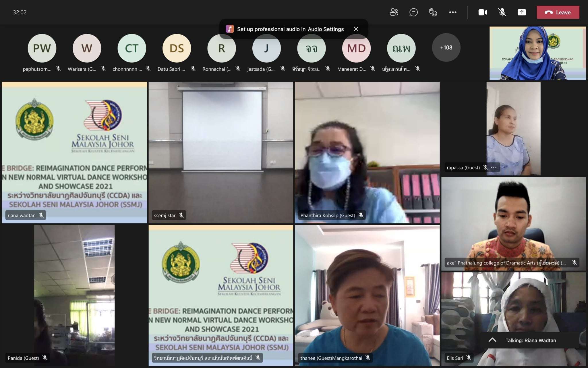Select Phanthira Kobsilp's video tile

[x=367, y=152]
